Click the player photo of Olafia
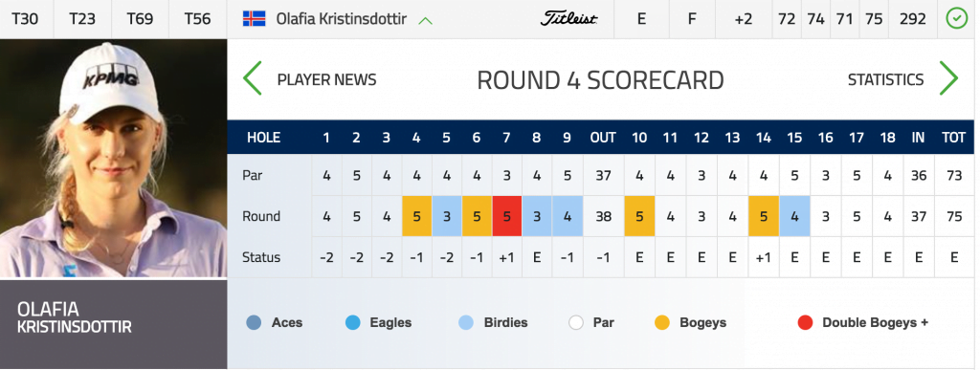 click(113, 159)
